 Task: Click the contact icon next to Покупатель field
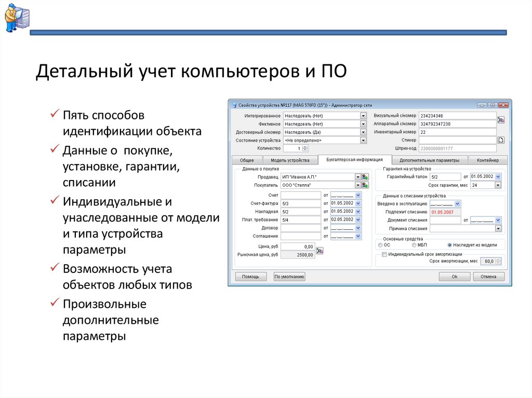click(365, 185)
